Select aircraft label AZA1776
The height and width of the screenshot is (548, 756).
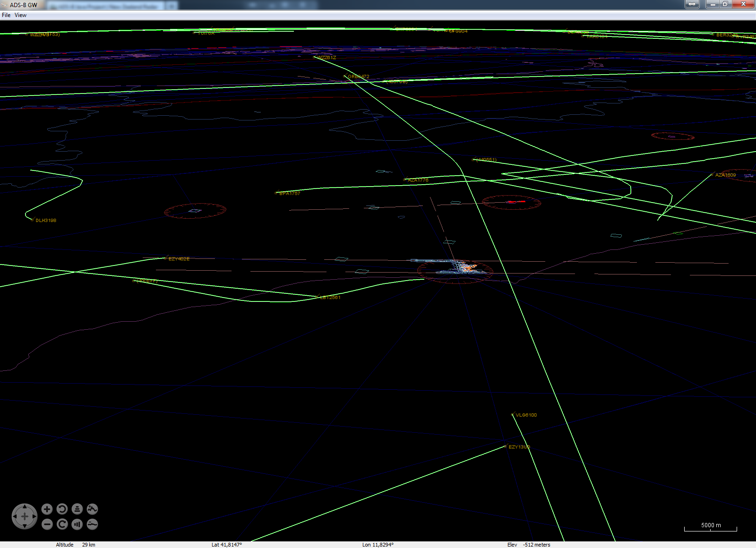tap(418, 180)
